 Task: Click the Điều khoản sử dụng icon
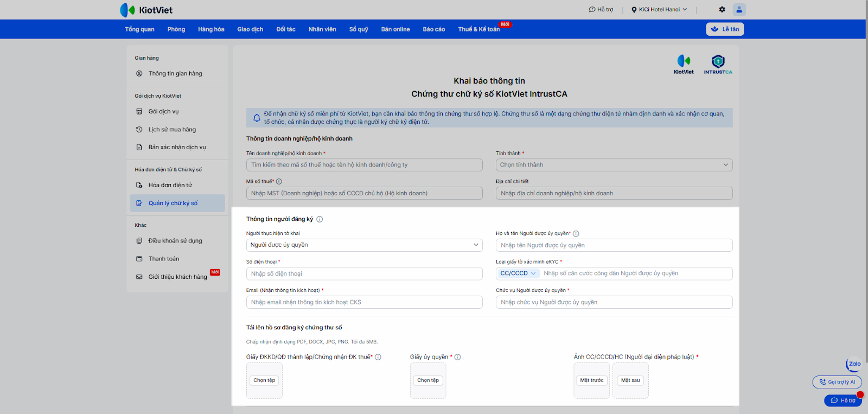click(139, 240)
